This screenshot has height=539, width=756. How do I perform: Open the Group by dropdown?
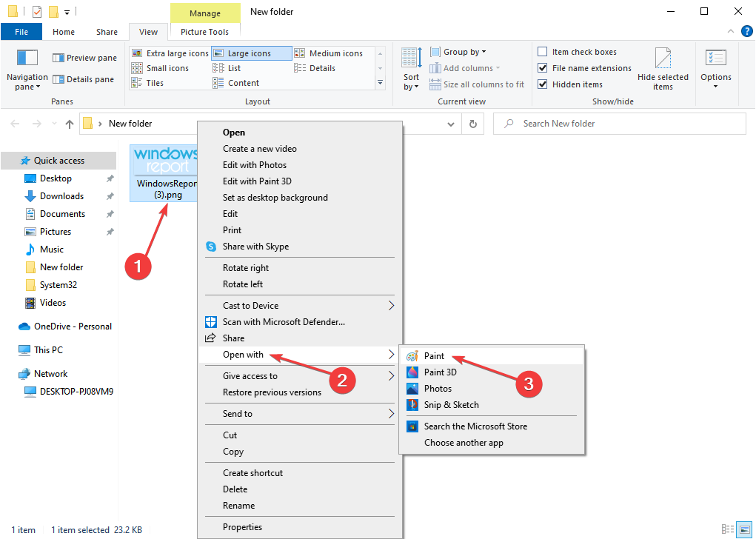click(458, 52)
